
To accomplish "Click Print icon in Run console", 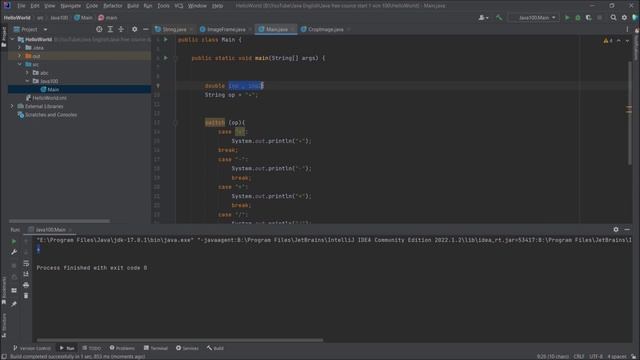I will tap(26, 285).
